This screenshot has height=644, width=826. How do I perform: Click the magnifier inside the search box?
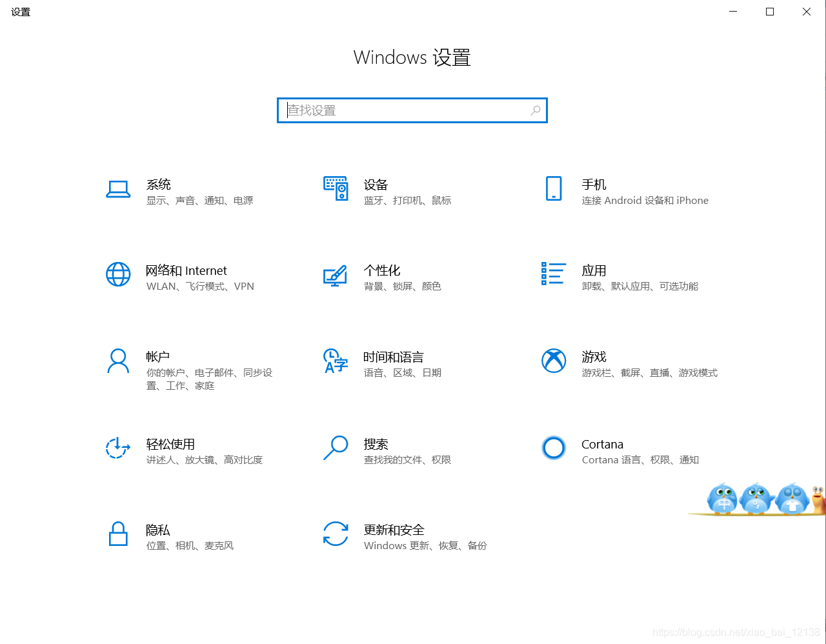point(536,110)
